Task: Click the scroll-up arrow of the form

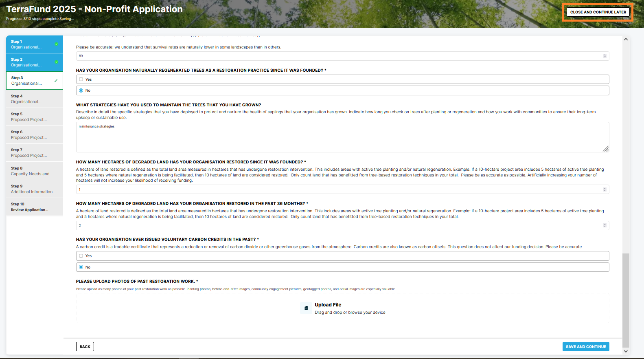Action: click(x=626, y=40)
